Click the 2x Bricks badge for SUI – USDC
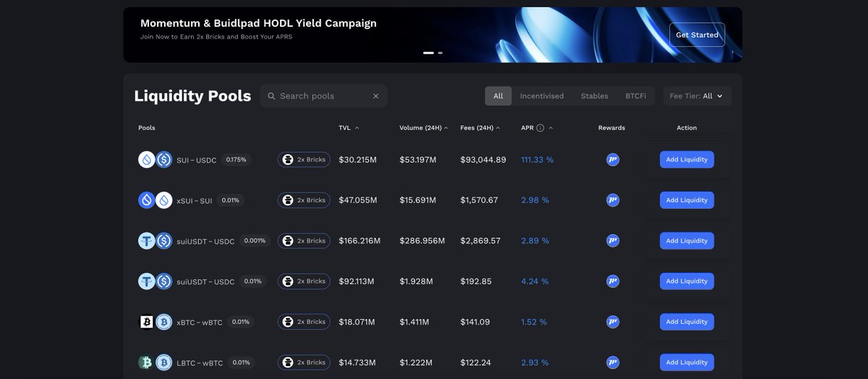868x379 pixels. click(x=304, y=160)
